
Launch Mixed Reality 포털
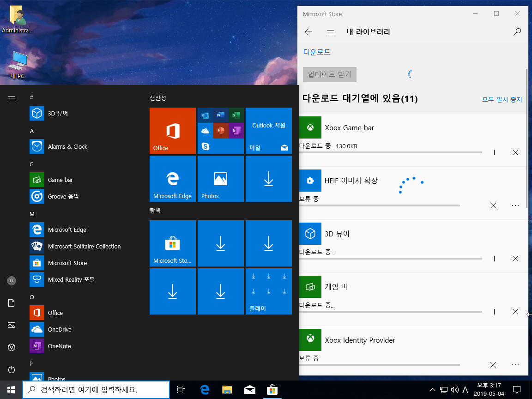tap(83, 279)
